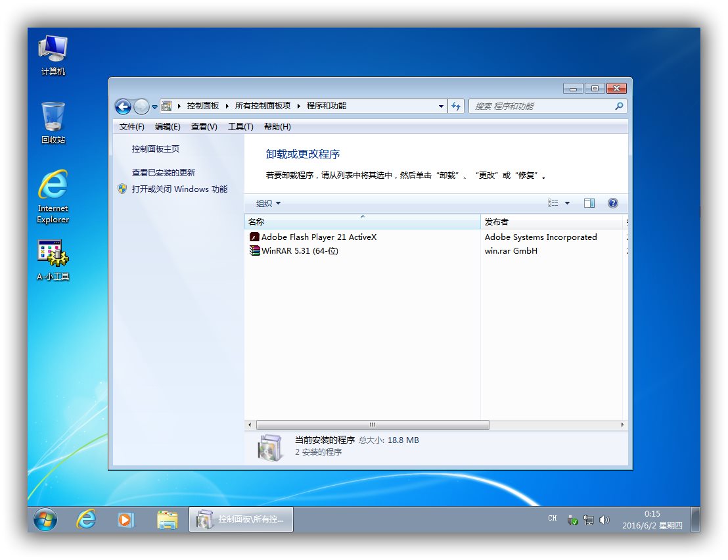Sort by 名称 column header
This screenshot has width=728, height=560.
tap(362, 222)
